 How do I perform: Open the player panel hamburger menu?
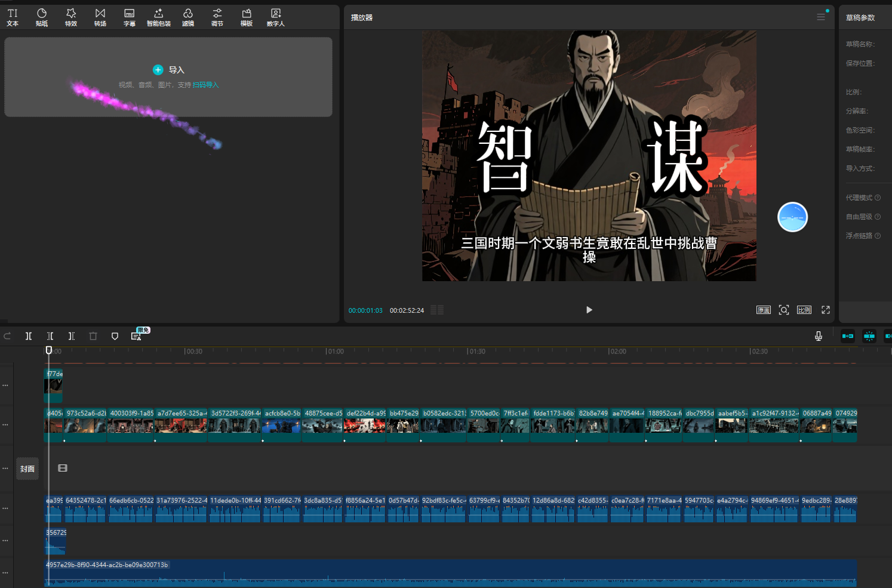click(x=820, y=17)
